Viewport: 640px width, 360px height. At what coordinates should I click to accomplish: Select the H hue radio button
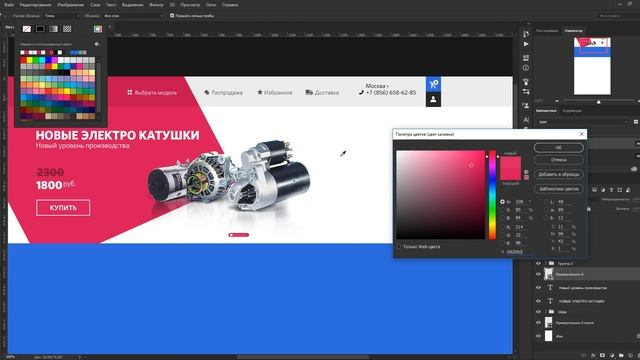[502, 202]
